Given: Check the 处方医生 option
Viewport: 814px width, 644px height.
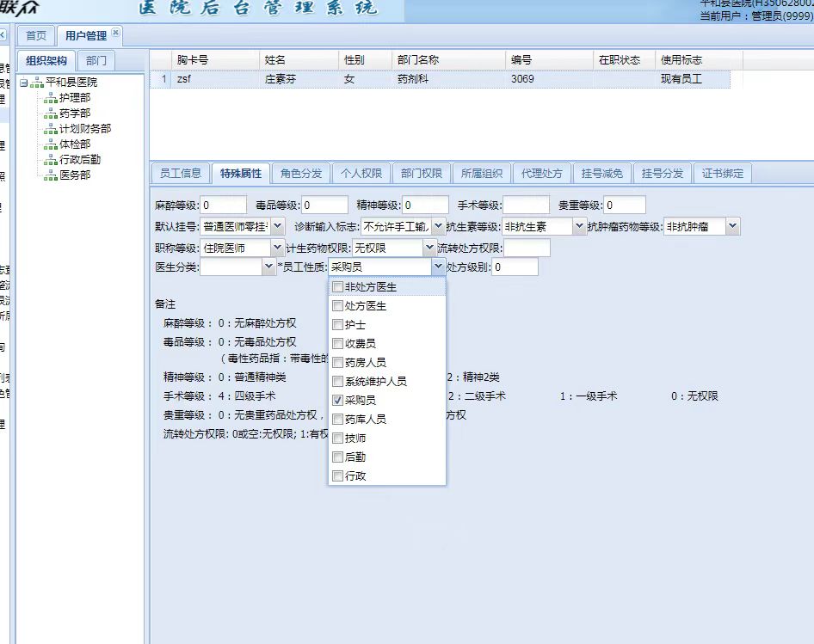Looking at the screenshot, I should click(337, 305).
